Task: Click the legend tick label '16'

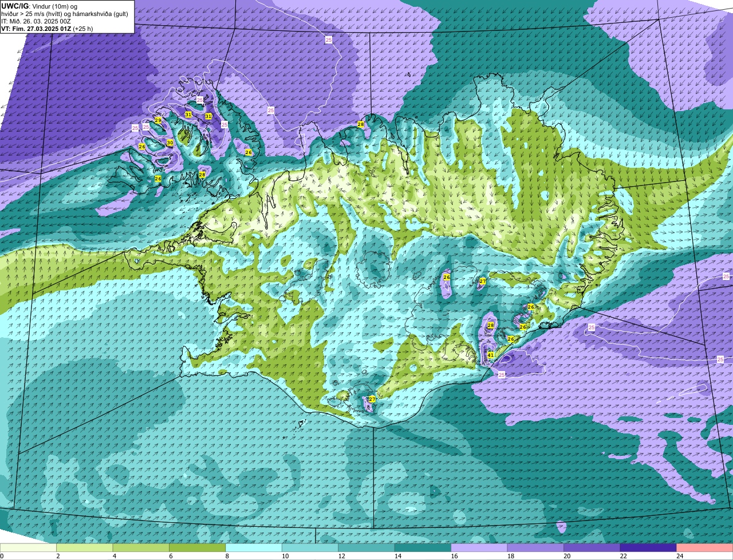Action: 454,555
